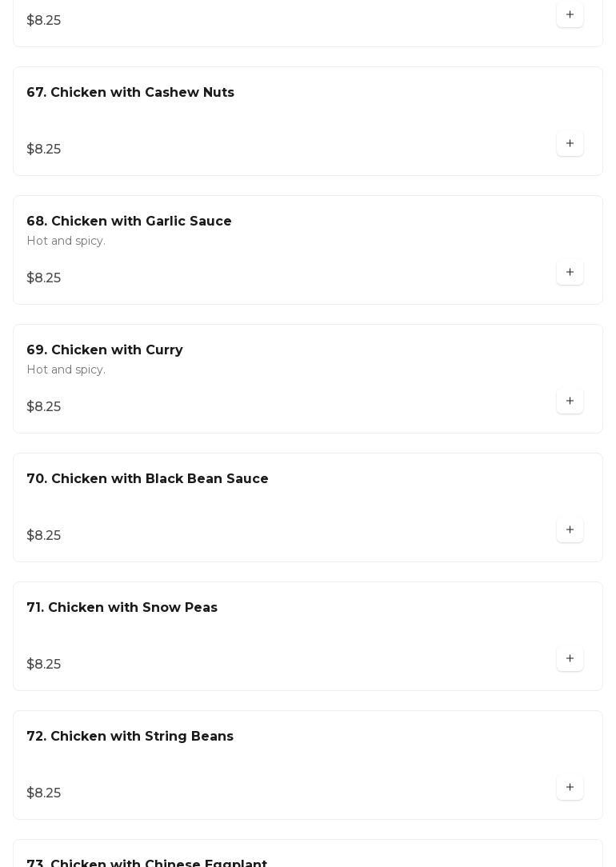Add Chicken with Cashew Nuts to cart
Viewport: 616px width, 867px height.
click(x=570, y=144)
